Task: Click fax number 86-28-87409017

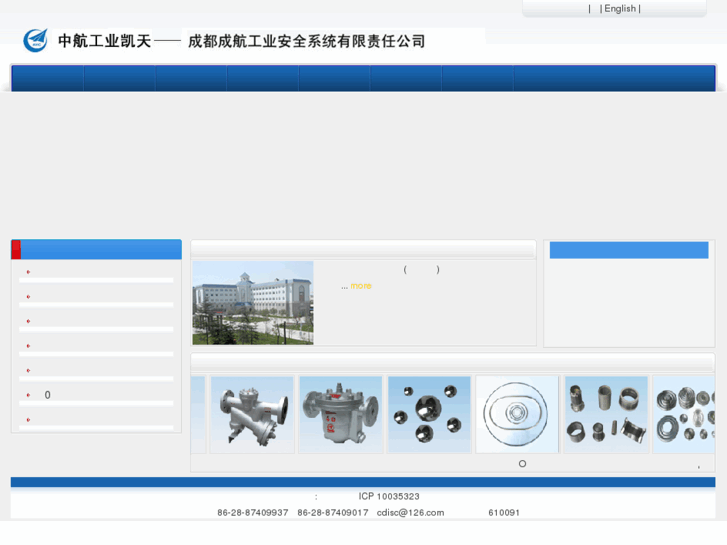Action: click(333, 513)
